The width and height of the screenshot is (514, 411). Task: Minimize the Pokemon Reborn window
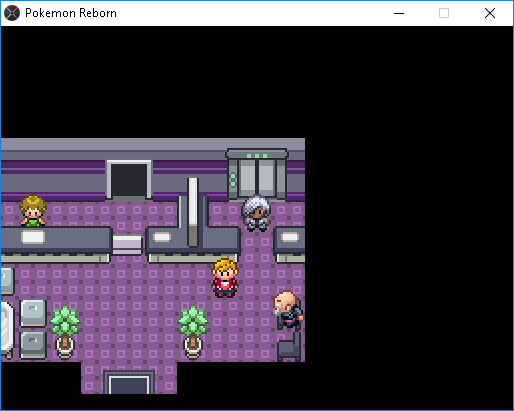pyautogui.click(x=399, y=13)
